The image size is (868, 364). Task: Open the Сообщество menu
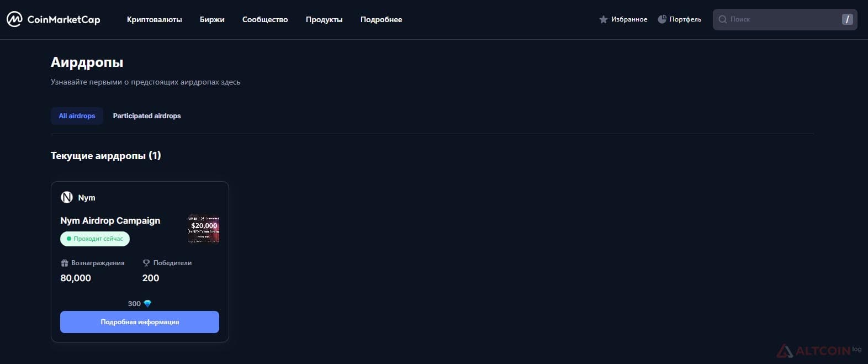pyautogui.click(x=265, y=19)
